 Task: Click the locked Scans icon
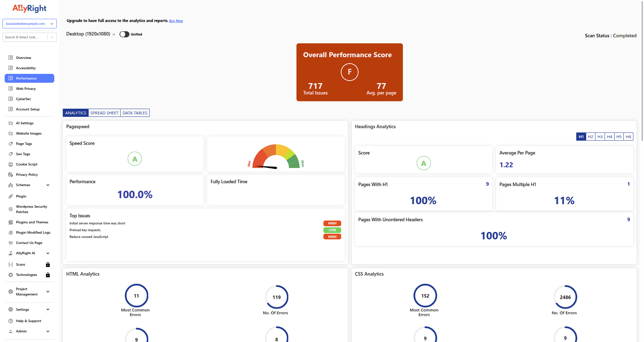coord(48,264)
